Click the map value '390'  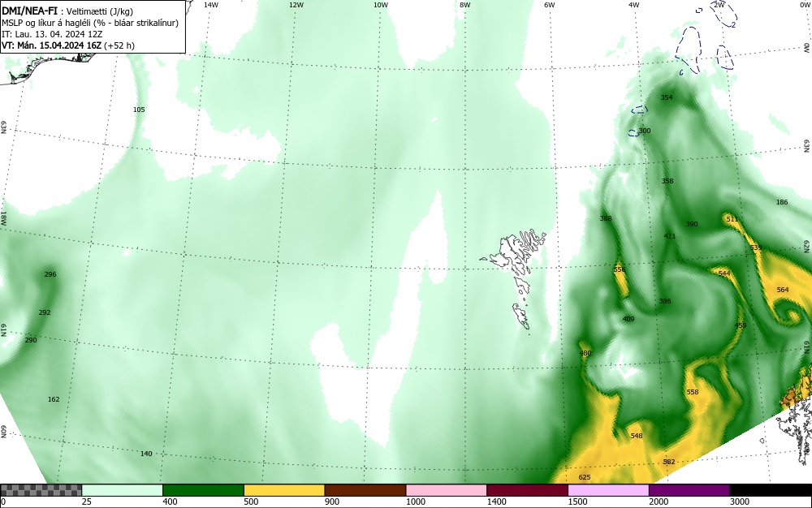[x=692, y=224]
